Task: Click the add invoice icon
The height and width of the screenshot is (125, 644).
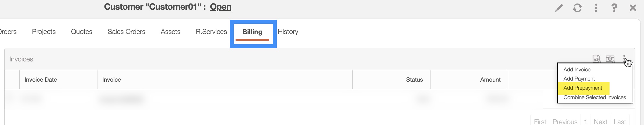Action: pos(597,58)
